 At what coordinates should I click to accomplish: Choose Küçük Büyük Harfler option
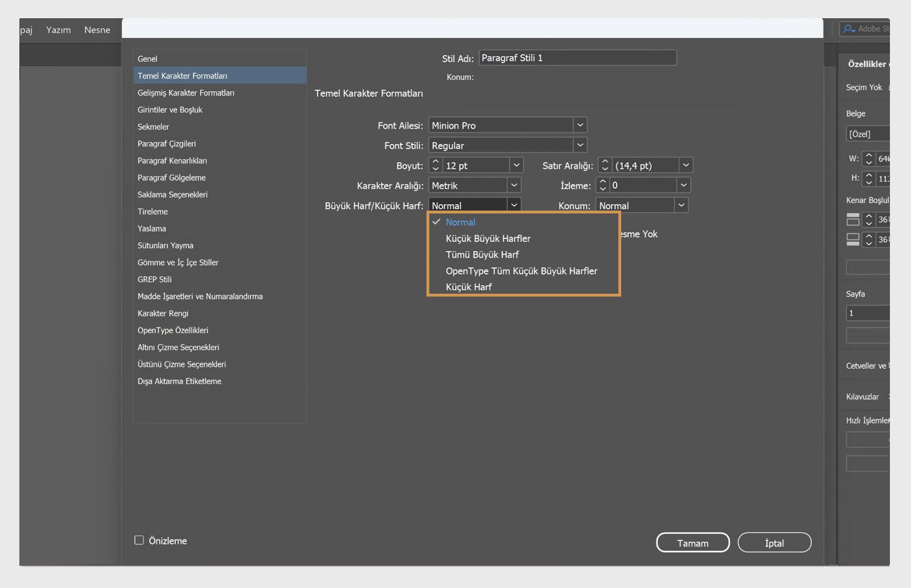tap(488, 239)
